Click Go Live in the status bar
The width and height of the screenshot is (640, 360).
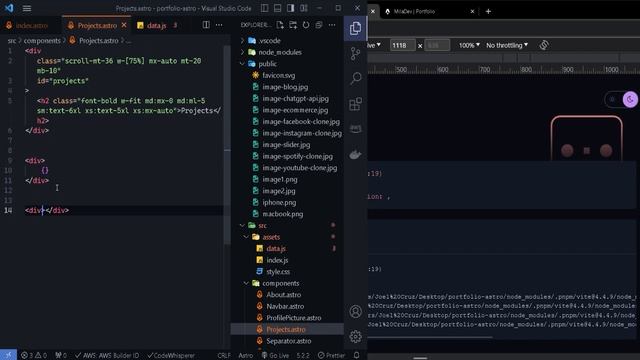click(275, 356)
